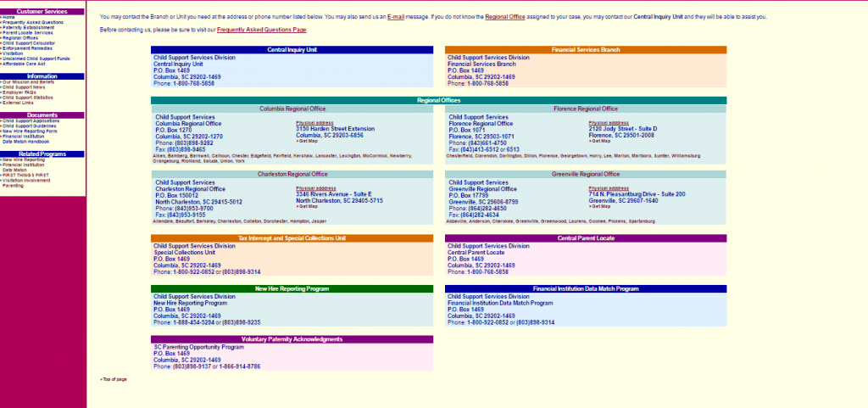The width and height of the screenshot is (868, 408).
Task: Click Tax Intercept and Special Collections Unit header
Action: point(292,238)
